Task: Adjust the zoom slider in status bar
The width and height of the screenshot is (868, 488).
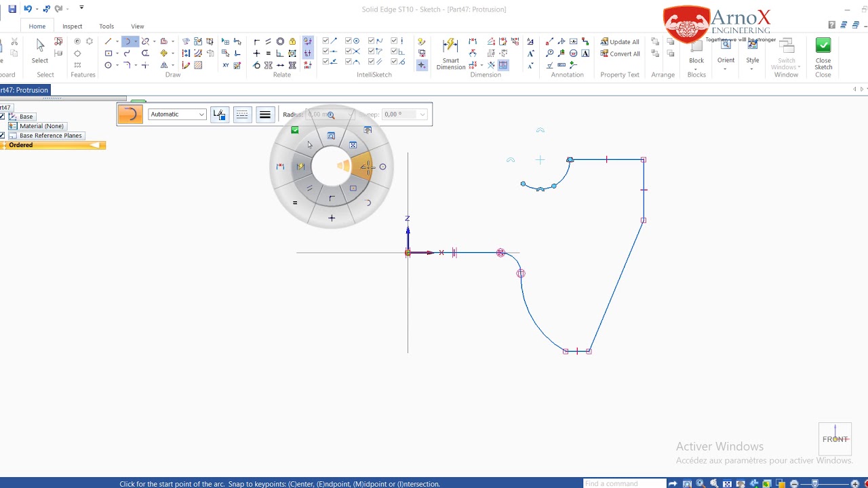Action: pos(816,484)
